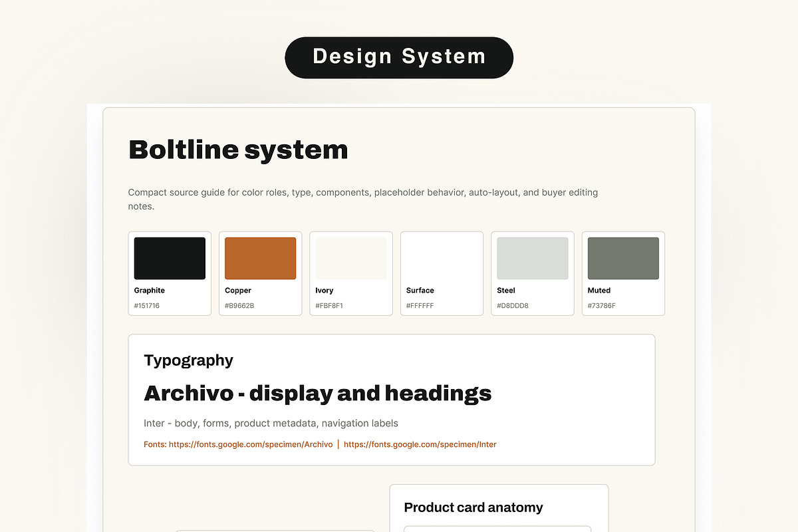This screenshot has width=798, height=532.
Task: Select the #D8DDD8 hex code
Action: tap(513, 306)
